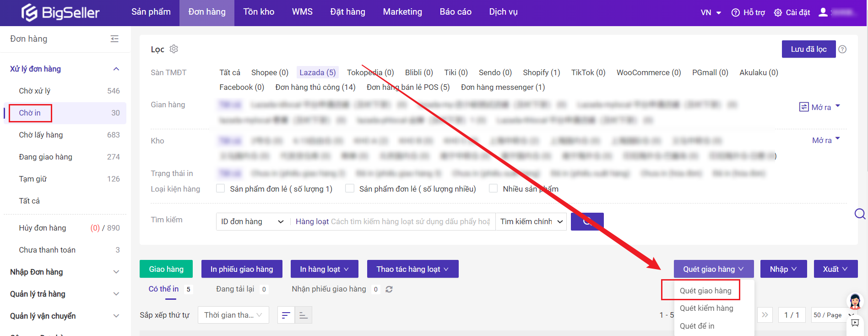Click the Lưu đã lọc button
868x336 pixels.
(x=808, y=49)
